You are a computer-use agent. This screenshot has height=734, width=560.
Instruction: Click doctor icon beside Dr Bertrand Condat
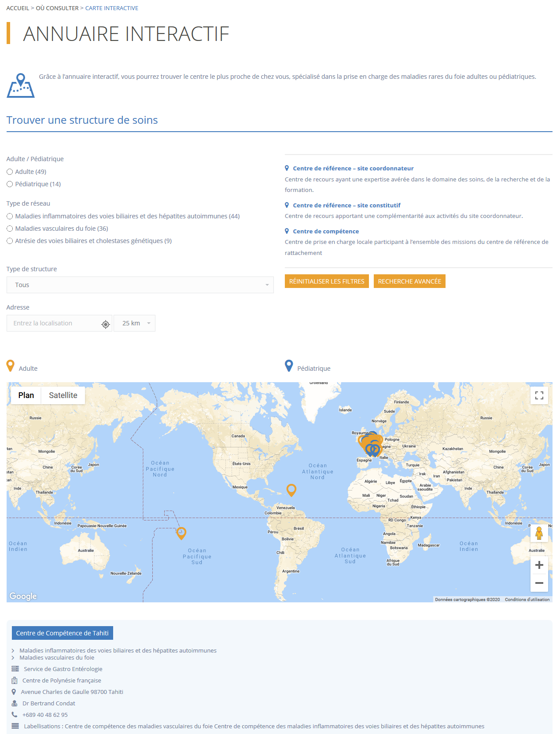[15, 703]
